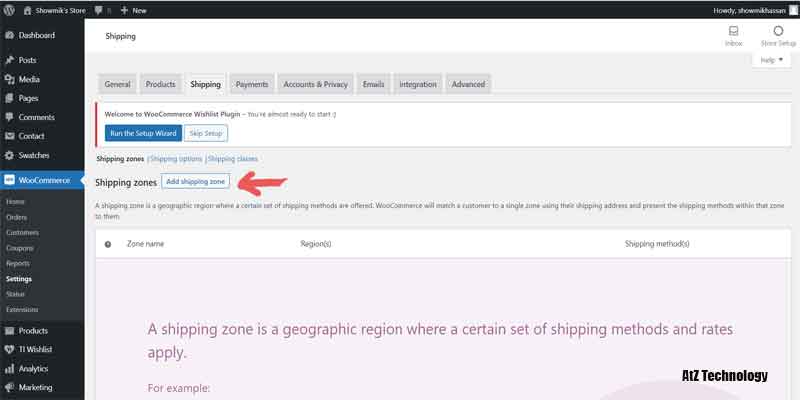Switch to the Payments tab
The width and height of the screenshot is (800, 400).
[x=252, y=84]
